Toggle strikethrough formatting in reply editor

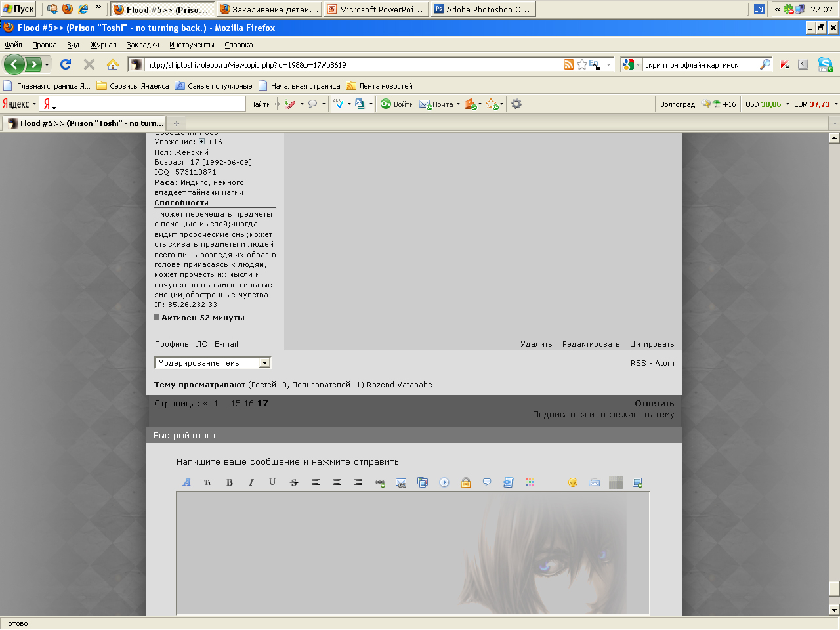[294, 482]
